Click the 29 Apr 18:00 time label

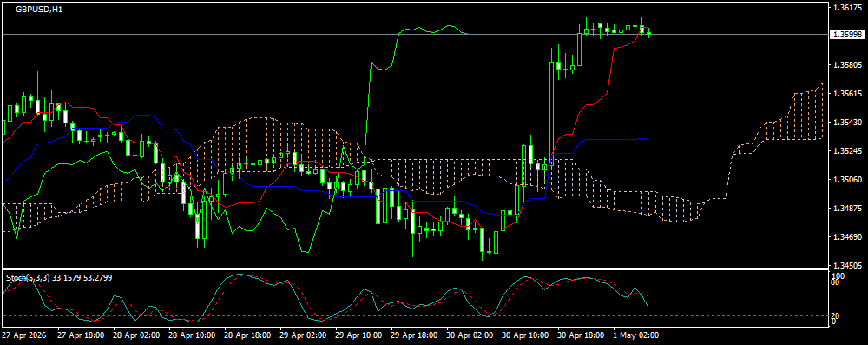pos(415,335)
